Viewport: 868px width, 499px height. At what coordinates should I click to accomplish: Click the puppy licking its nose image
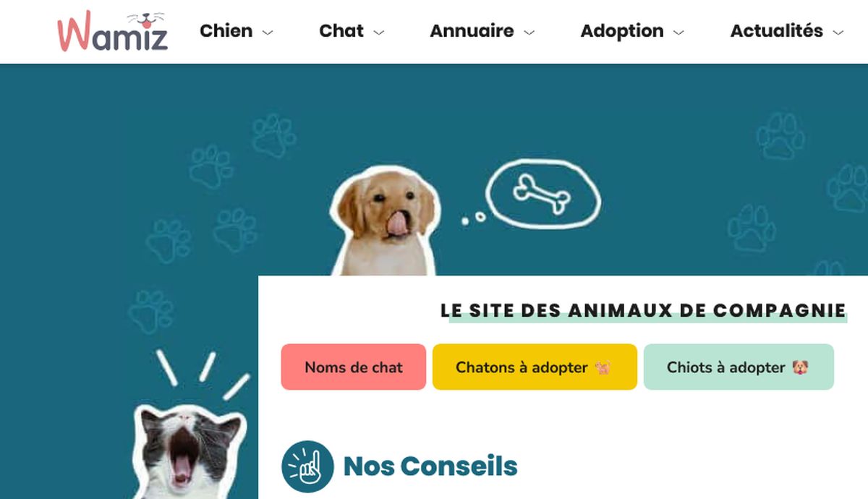coord(385,221)
